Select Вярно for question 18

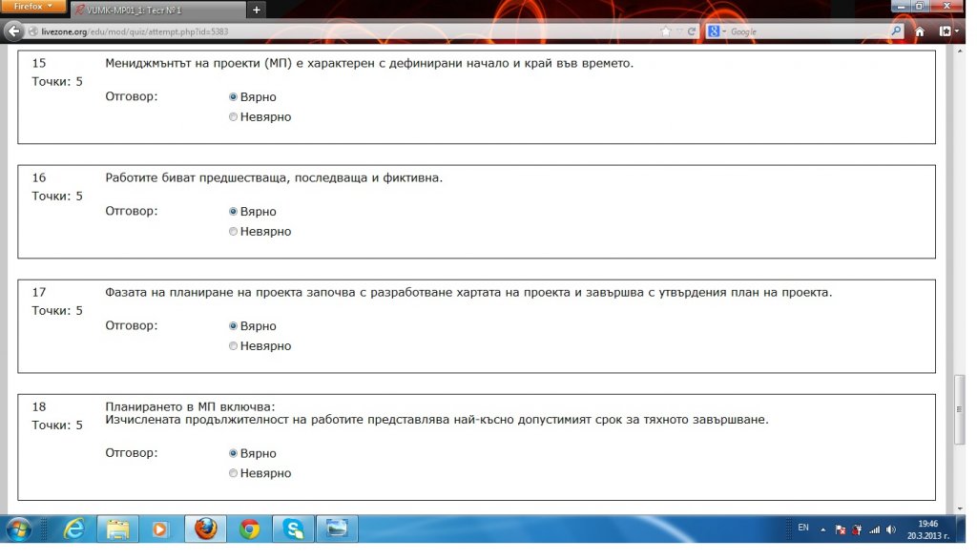click(233, 453)
